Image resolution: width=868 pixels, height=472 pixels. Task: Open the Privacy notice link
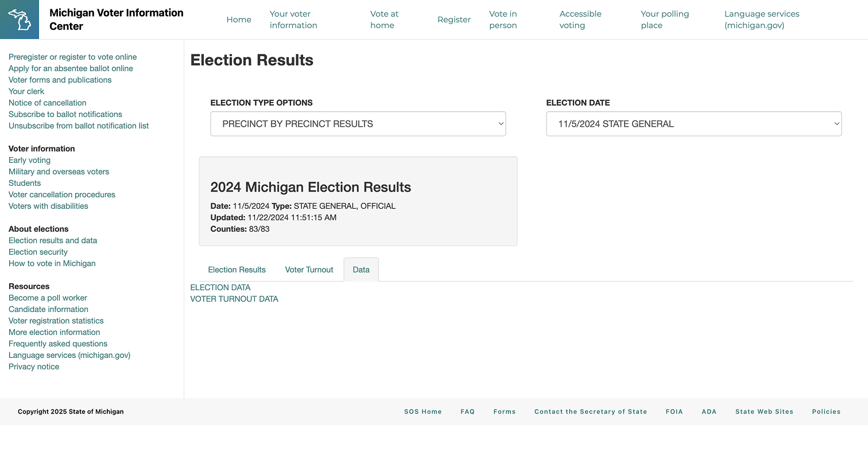[x=34, y=366]
